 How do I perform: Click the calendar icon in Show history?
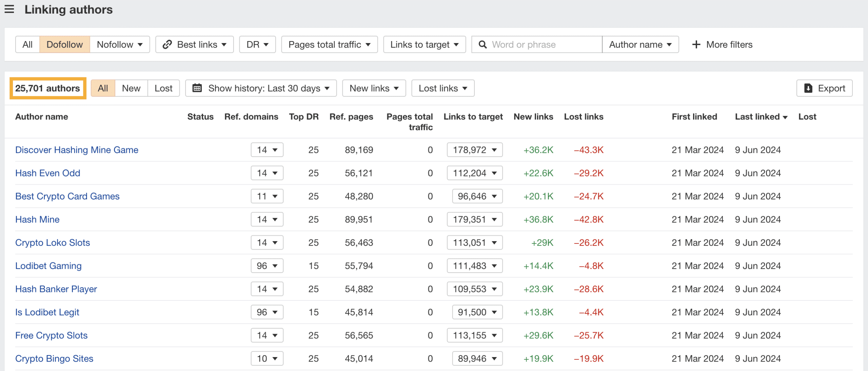[x=197, y=88]
